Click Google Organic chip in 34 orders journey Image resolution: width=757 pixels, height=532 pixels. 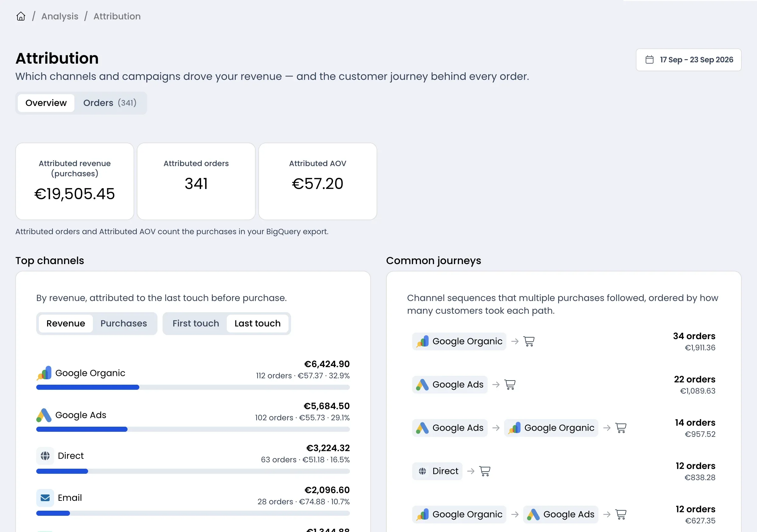coord(459,341)
